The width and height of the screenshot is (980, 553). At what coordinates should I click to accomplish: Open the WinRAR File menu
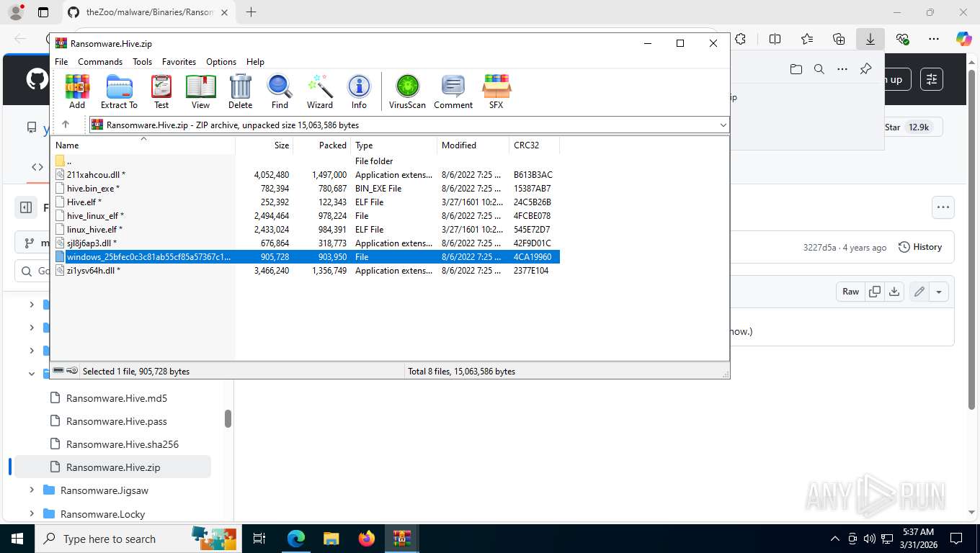click(61, 62)
